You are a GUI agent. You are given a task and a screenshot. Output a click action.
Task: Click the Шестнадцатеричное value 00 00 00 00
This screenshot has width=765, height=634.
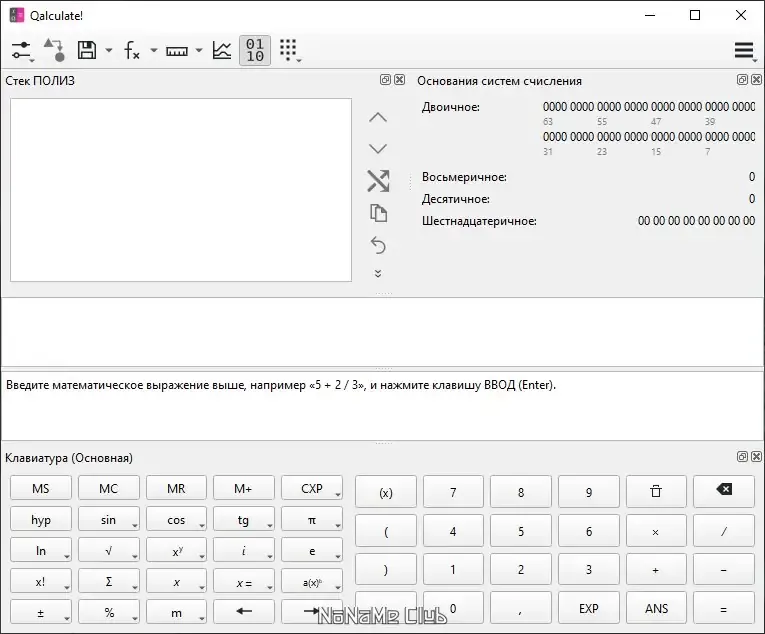[x=697, y=221]
